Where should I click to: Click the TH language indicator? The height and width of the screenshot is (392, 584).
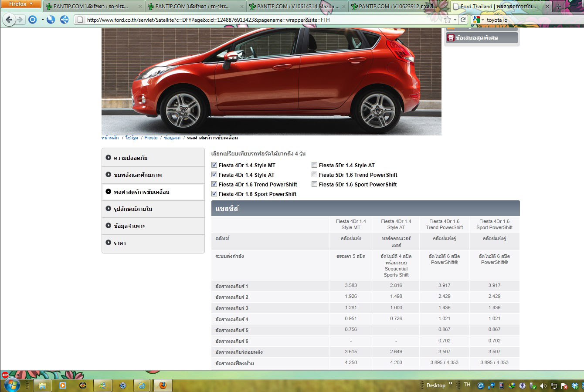point(467,385)
